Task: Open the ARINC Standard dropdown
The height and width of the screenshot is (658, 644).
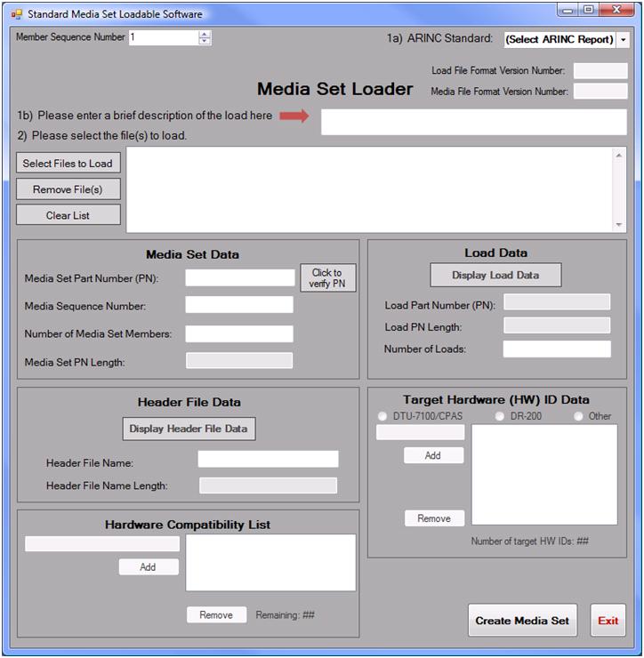Action: coord(623,40)
